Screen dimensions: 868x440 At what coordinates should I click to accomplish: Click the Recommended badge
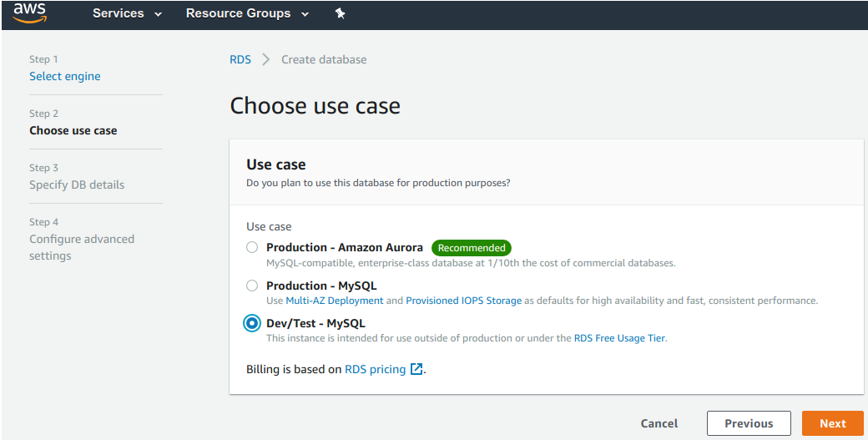(472, 248)
